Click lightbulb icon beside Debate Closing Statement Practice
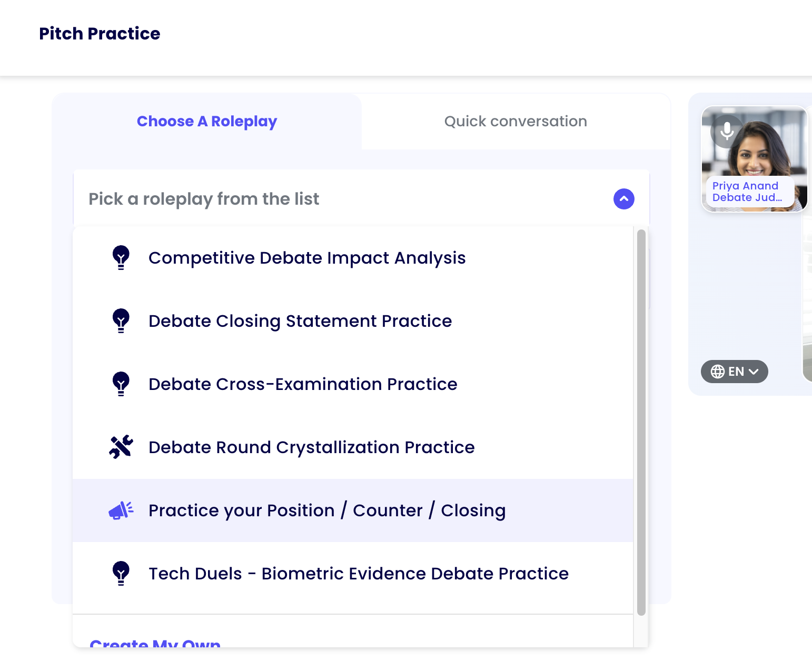The height and width of the screenshot is (661, 812). point(121,321)
